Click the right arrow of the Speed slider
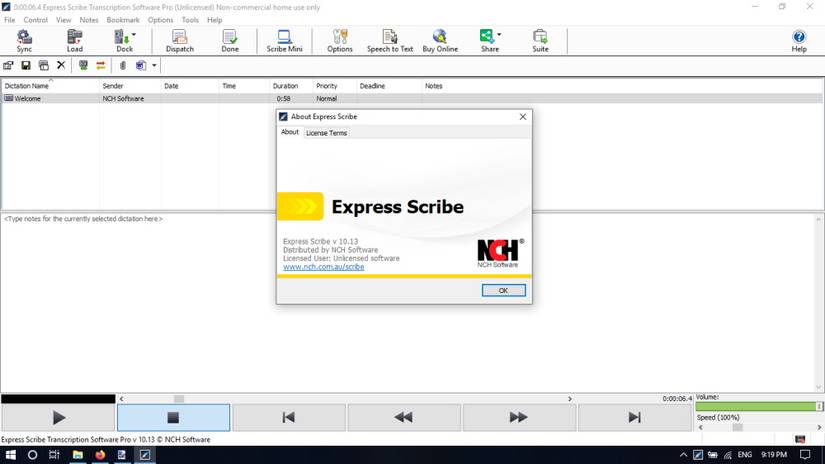 point(819,427)
